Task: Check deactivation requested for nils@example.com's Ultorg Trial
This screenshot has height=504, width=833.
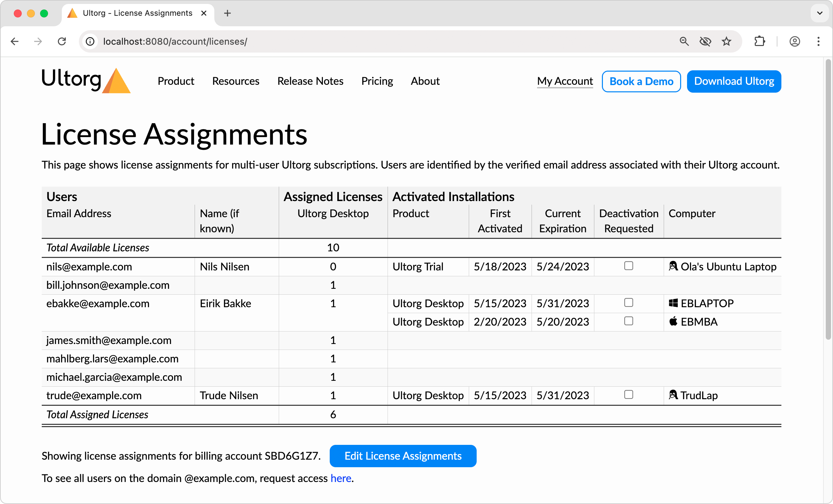Action: pos(629,266)
